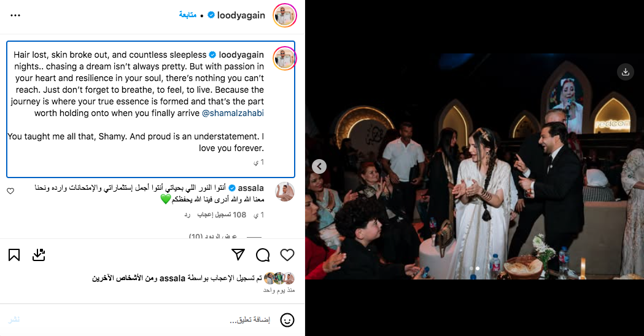Follow loodyagain via متابعة link
This screenshot has width=644, height=336.
pos(187,15)
